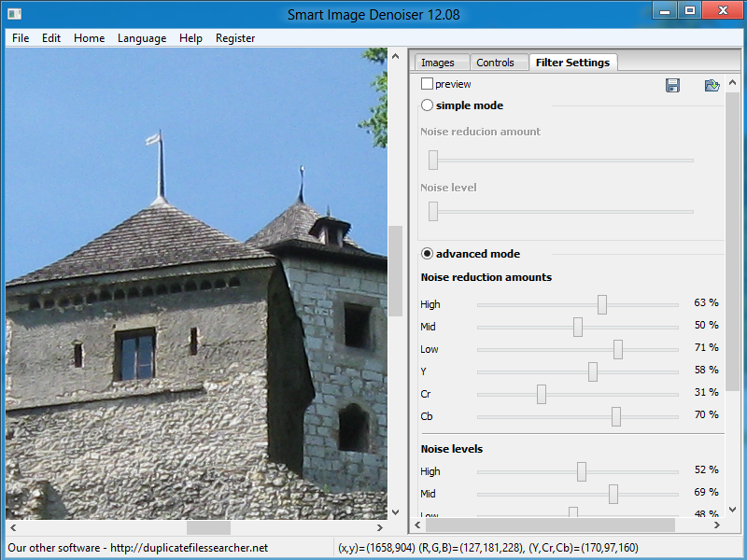
Task: Enable the preview checkbox
Action: [427, 84]
